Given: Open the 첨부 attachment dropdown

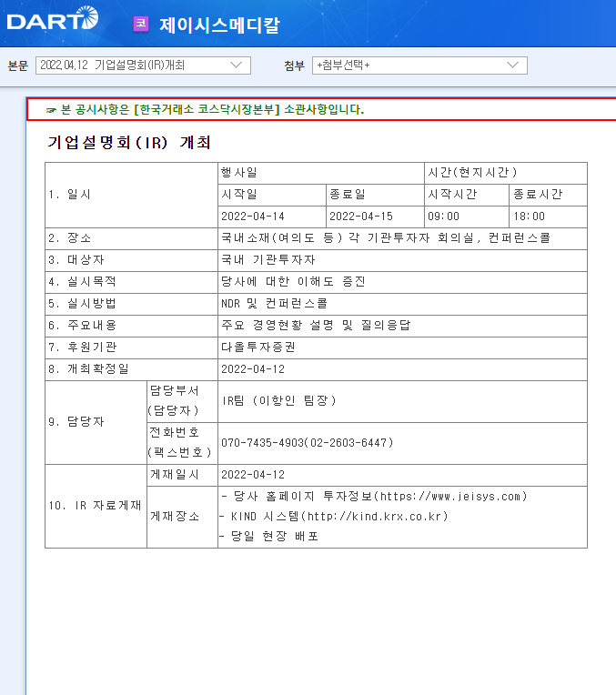Looking at the screenshot, I should pyautogui.click(x=419, y=65).
